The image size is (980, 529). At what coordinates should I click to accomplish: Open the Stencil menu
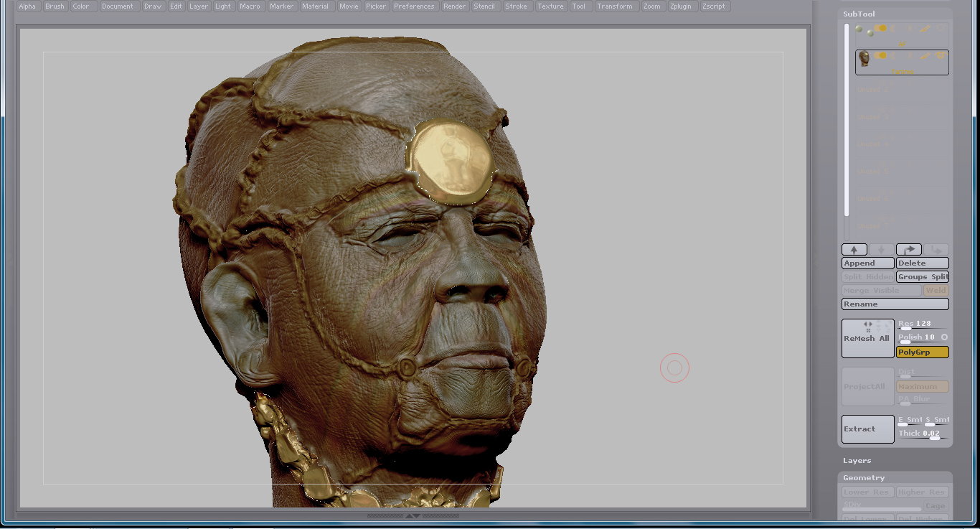(x=485, y=6)
